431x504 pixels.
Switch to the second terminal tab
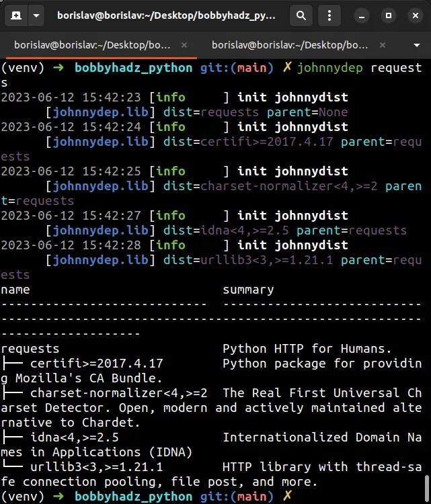click(x=290, y=45)
